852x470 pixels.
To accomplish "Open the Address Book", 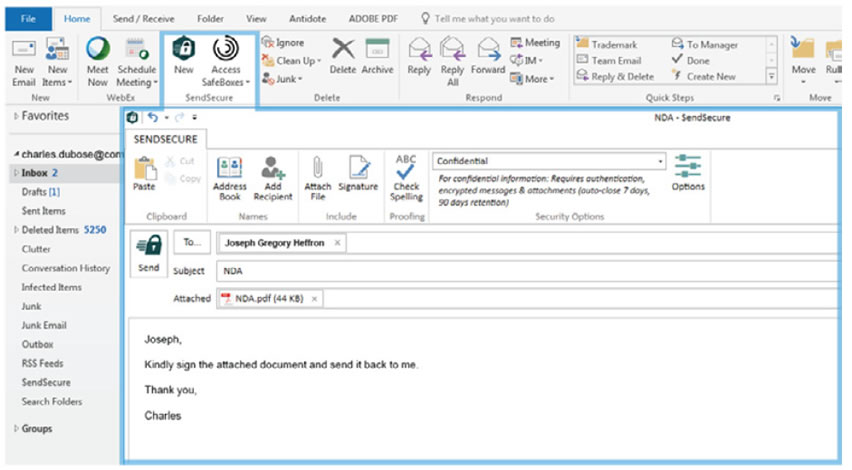I will [229, 178].
